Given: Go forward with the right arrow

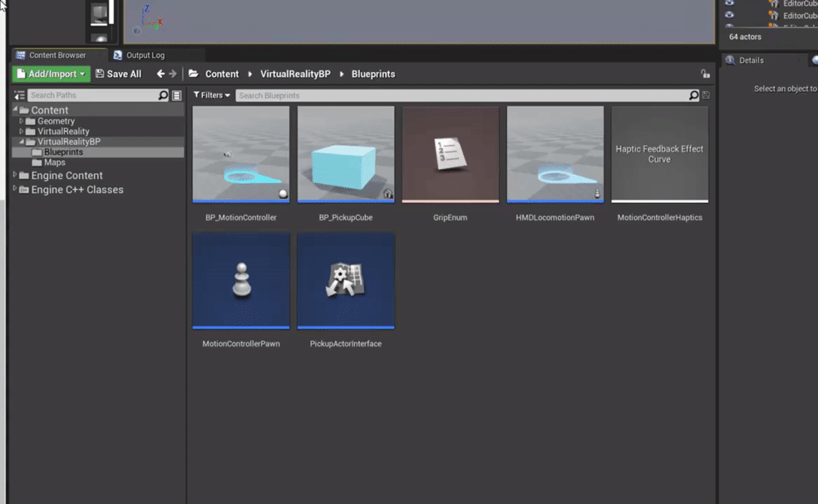Looking at the screenshot, I should pos(173,74).
